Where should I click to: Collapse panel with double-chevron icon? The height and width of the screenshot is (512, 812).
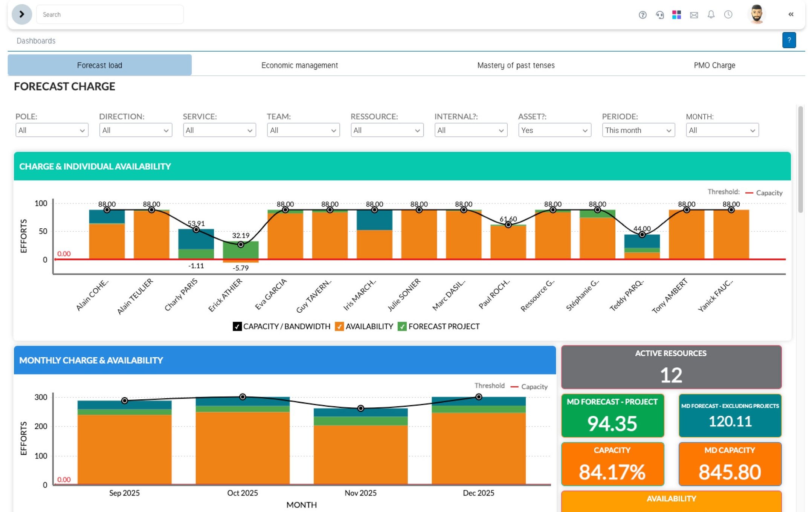pyautogui.click(x=791, y=14)
